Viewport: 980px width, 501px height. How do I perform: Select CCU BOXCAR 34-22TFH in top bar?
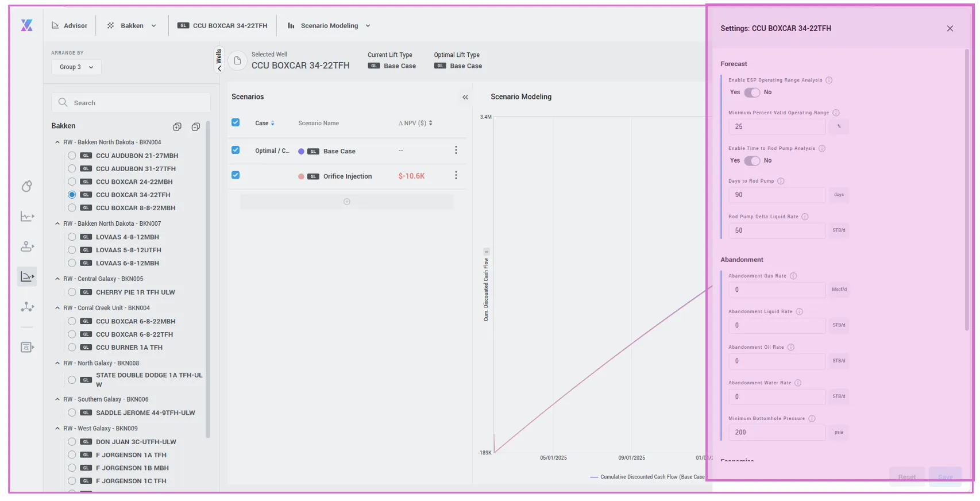click(x=222, y=26)
